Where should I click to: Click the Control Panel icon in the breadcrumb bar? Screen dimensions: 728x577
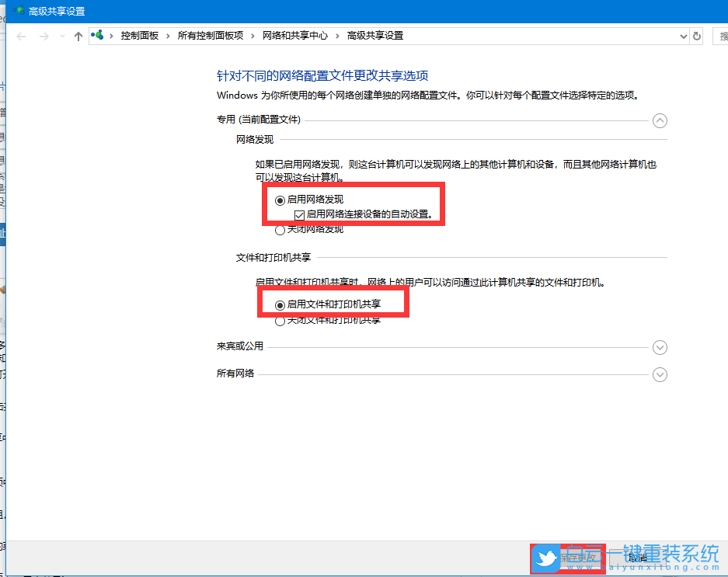[x=98, y=35]
